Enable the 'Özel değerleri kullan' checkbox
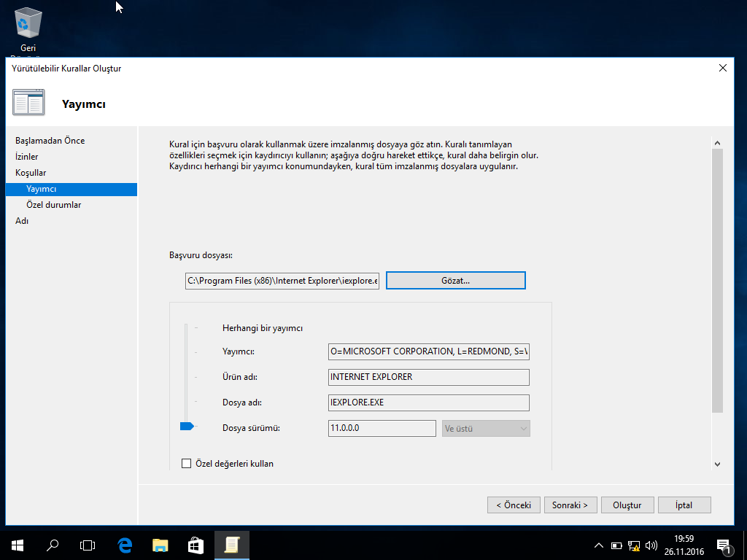The height and width of the screenshot is (560, 747). coord(186,464)
